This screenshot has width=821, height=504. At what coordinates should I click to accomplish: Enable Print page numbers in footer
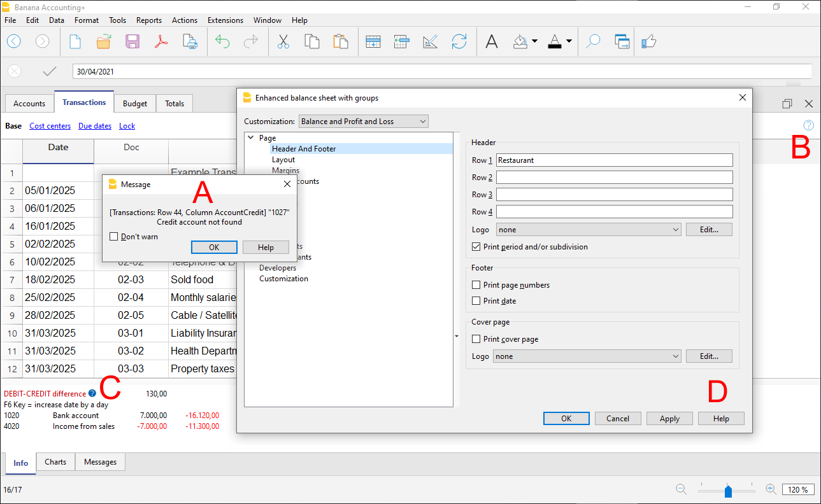click(x=476, y=285)
